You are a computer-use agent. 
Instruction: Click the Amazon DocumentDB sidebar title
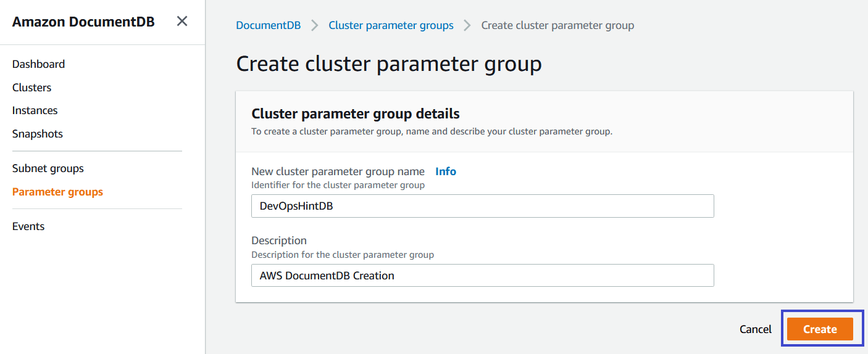click(x=83, y=22)
